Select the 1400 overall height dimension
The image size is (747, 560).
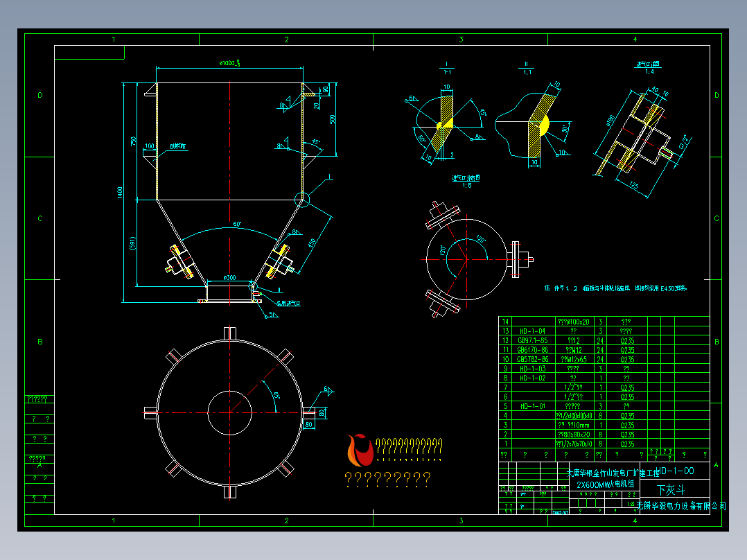click(x=120, y=193)
